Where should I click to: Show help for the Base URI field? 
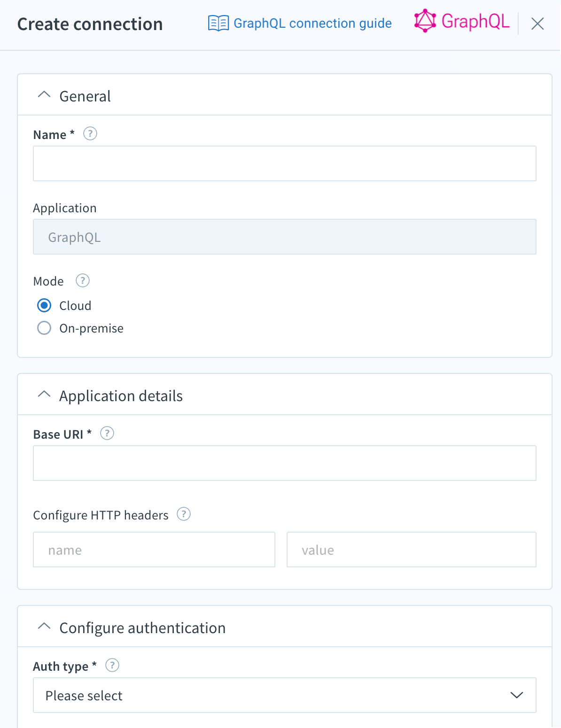[x=107, y=433]
